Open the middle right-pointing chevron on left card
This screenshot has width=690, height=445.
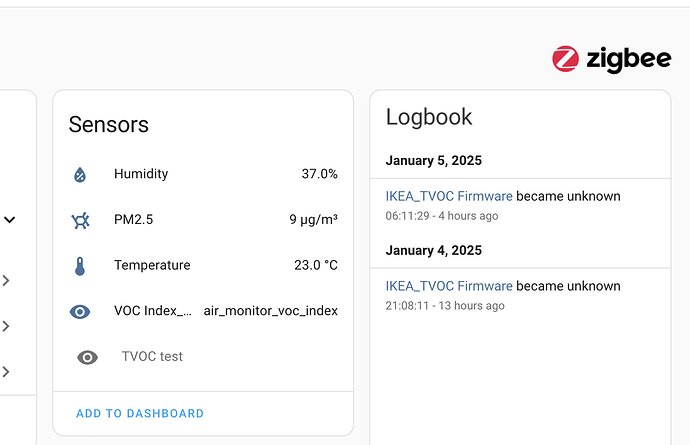[6, 326]
